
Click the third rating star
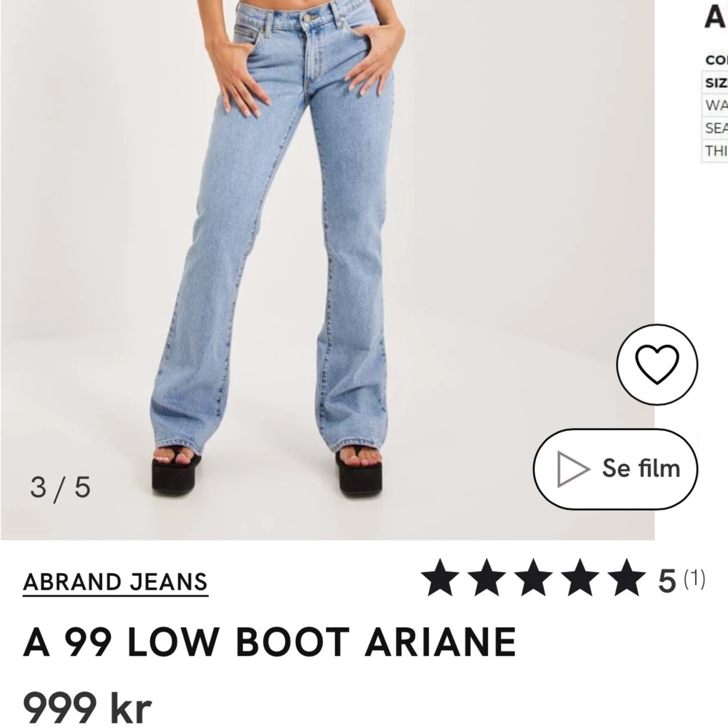pos(533,577)
